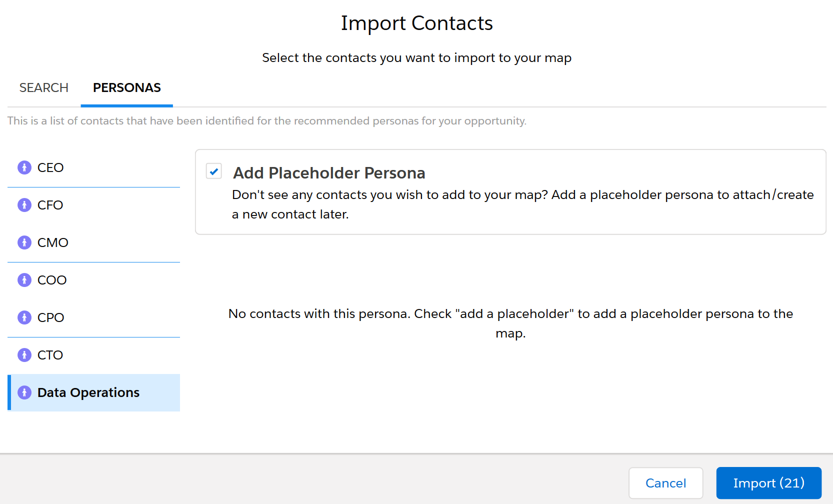
Task: Click the CMO persona icon
Action: [24, 242]
